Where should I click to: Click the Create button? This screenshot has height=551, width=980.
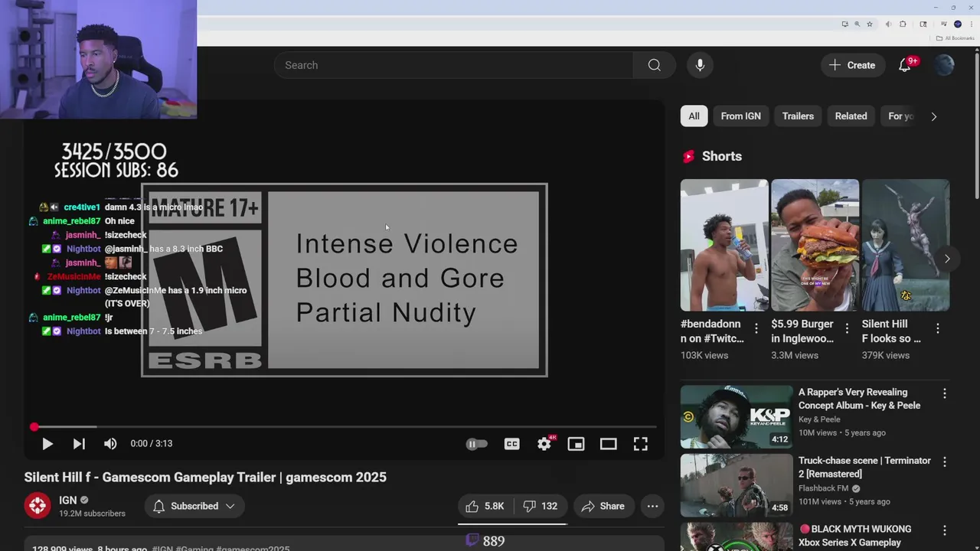[x=852, y=65]
